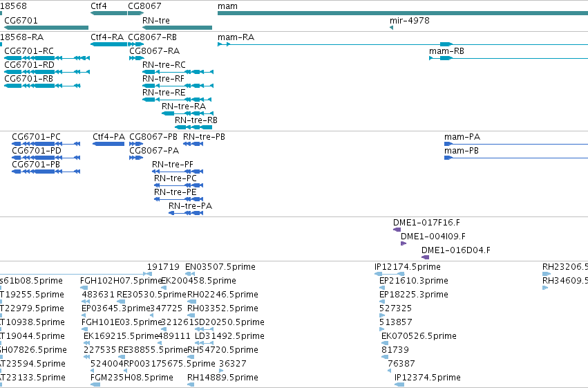Image resolution: width=588 pixels, height=388 pixels.
Task: Click protein CG6701-PB feature
Action: 46,172
